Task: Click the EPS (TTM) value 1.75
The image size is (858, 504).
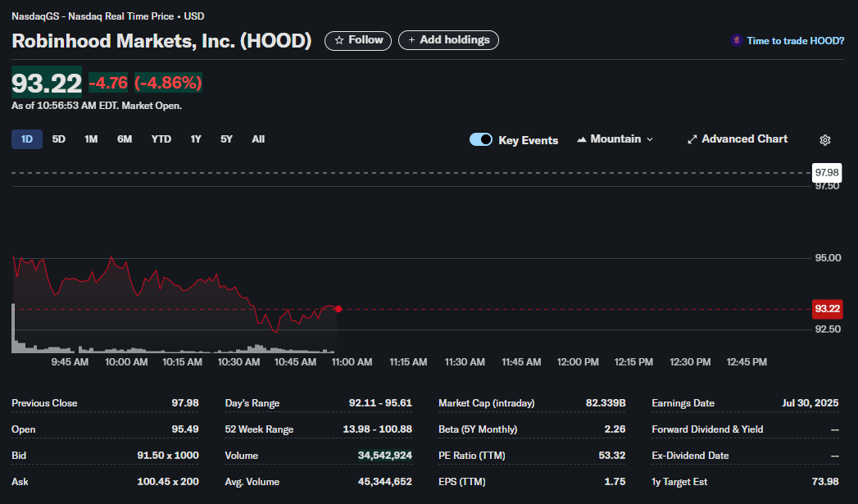Action: [615, 482]
